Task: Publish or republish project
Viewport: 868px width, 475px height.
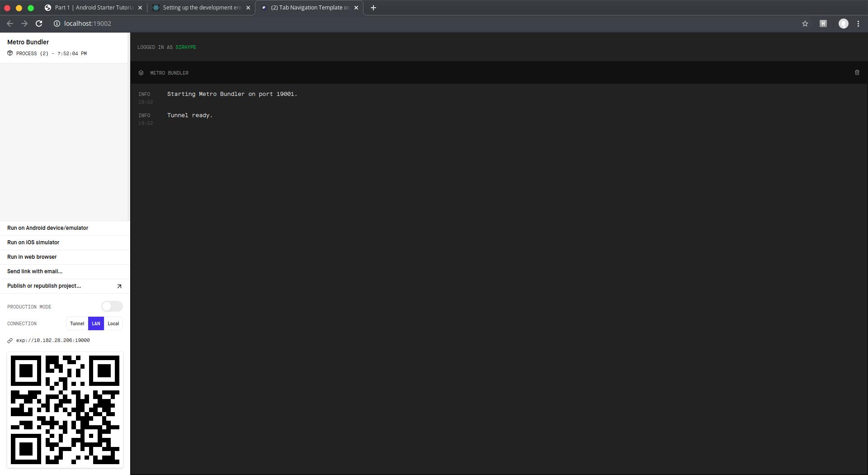Action: [x=65, y=286]
